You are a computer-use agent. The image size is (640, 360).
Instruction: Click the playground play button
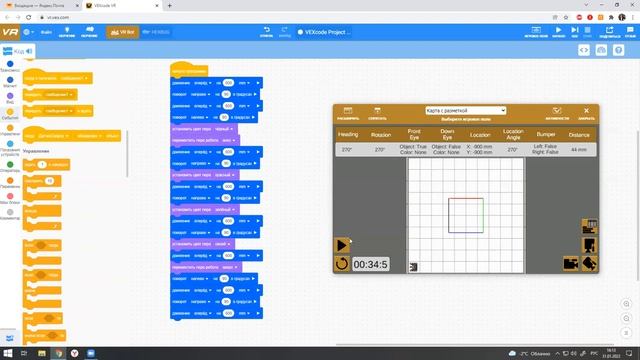[x=342, y=245]
